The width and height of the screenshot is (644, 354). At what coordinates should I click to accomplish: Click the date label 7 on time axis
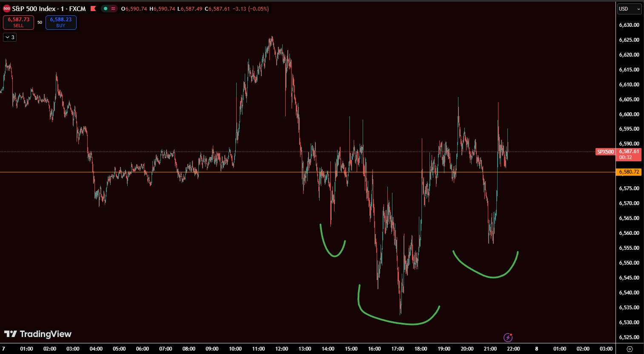[4, 349]
